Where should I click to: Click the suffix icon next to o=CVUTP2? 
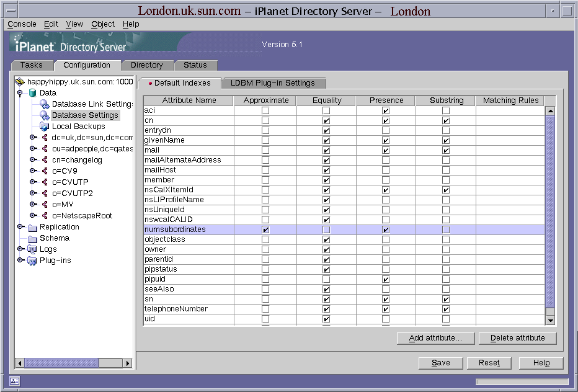(45, 194)
